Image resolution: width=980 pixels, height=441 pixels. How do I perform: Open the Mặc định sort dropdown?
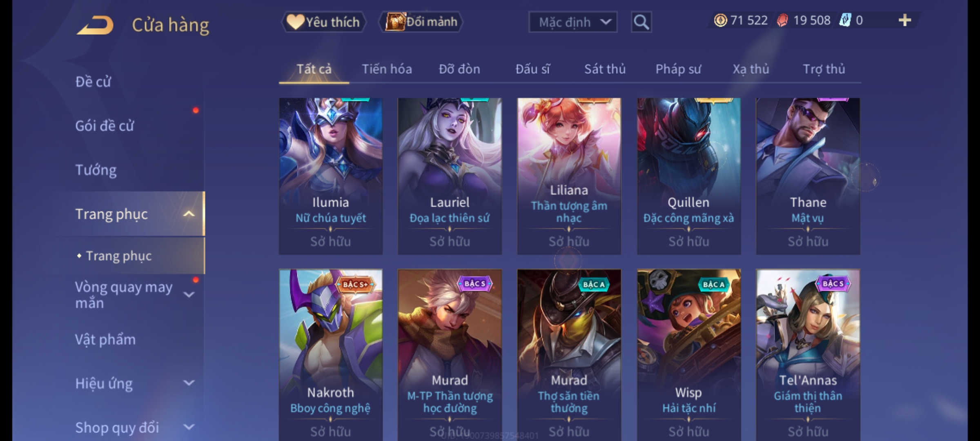click(x=572, y=22)
